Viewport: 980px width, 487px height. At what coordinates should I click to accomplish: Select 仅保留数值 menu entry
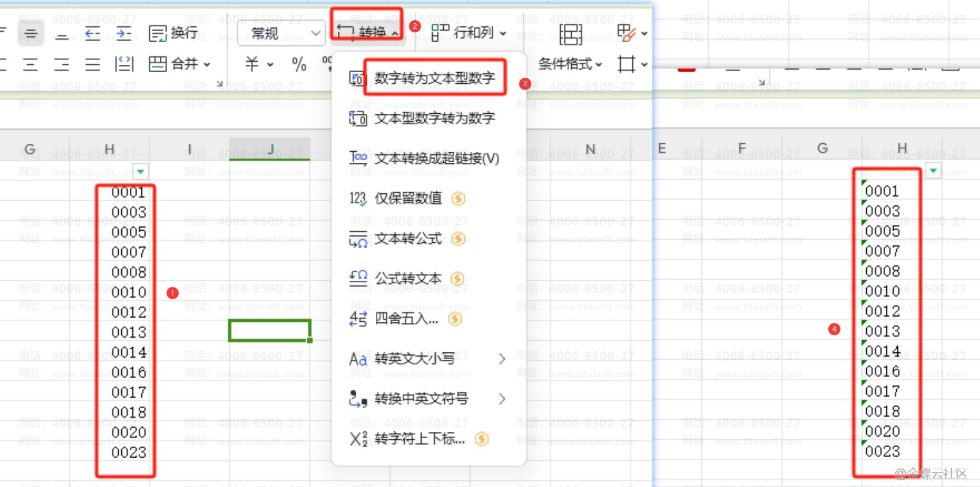click(428, 198)
